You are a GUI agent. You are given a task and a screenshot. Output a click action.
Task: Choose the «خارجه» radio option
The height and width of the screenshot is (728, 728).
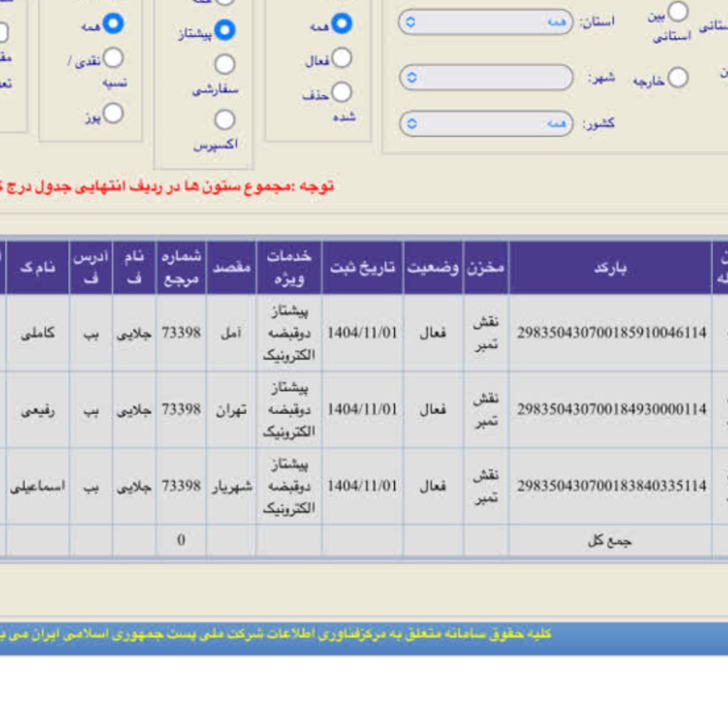pos(678,78)
